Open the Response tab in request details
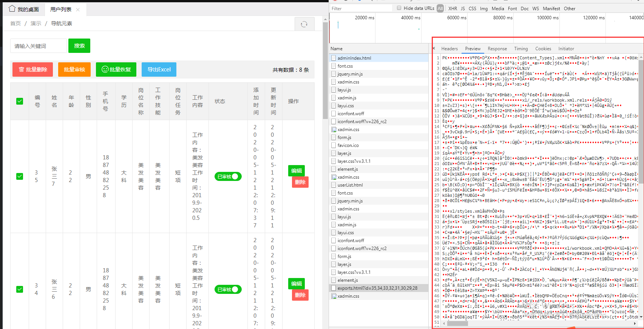The height and width of the screenshot is (329, 644). coord(497,49)
